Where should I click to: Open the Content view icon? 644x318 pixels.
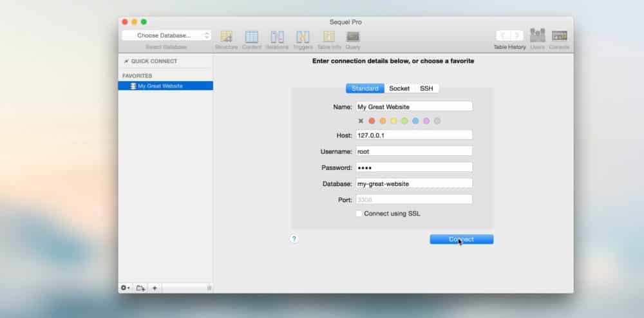[x=252, y=37]
